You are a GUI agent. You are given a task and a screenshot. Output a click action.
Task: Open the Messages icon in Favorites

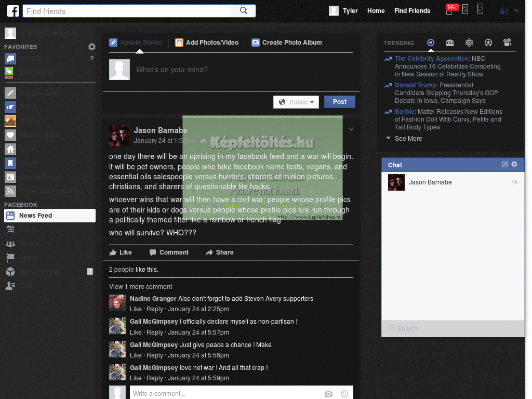[x=10, y=59]
